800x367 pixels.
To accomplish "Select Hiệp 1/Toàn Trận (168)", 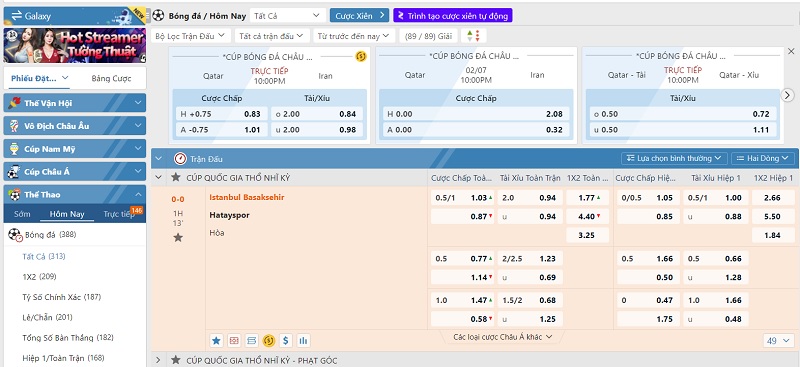I will click(x=63, y=358).
